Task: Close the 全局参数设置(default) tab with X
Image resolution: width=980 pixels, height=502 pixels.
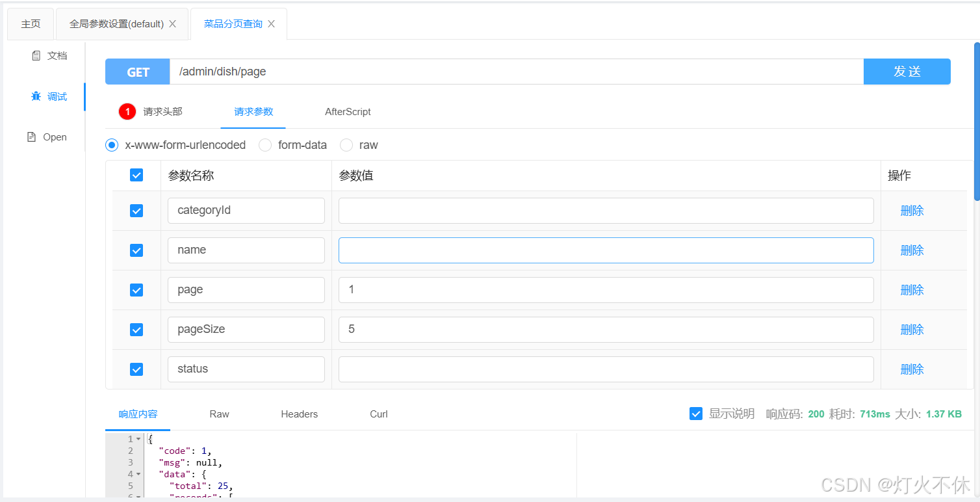Action: click(172, 24)
